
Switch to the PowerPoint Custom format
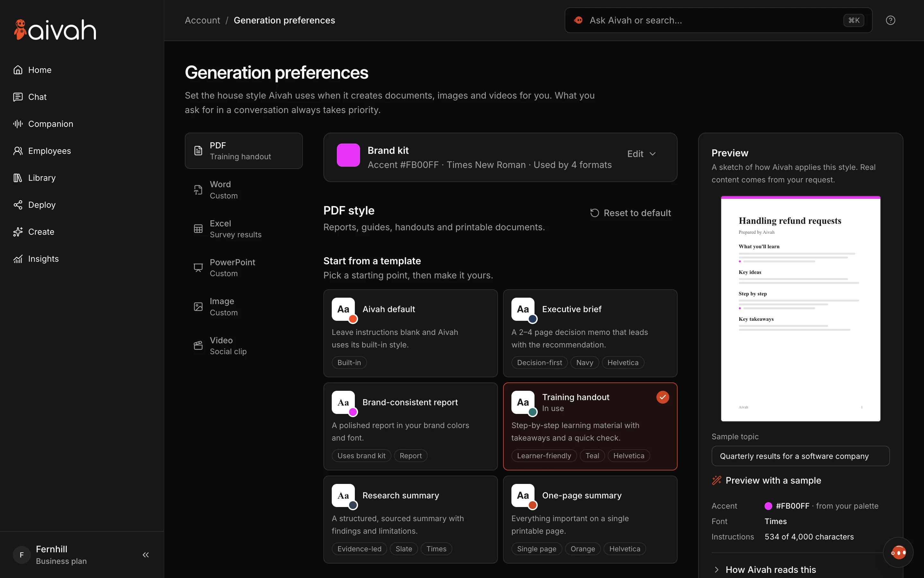tap(244, 267)
